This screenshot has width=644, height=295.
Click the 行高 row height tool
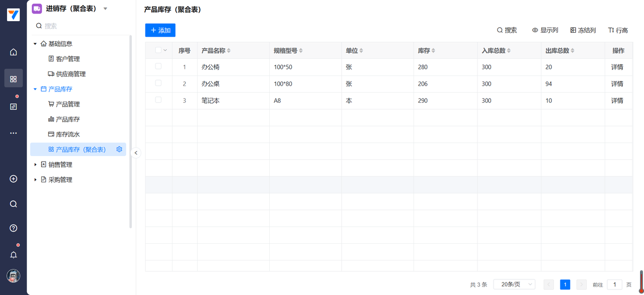click(x=618, y=30)
